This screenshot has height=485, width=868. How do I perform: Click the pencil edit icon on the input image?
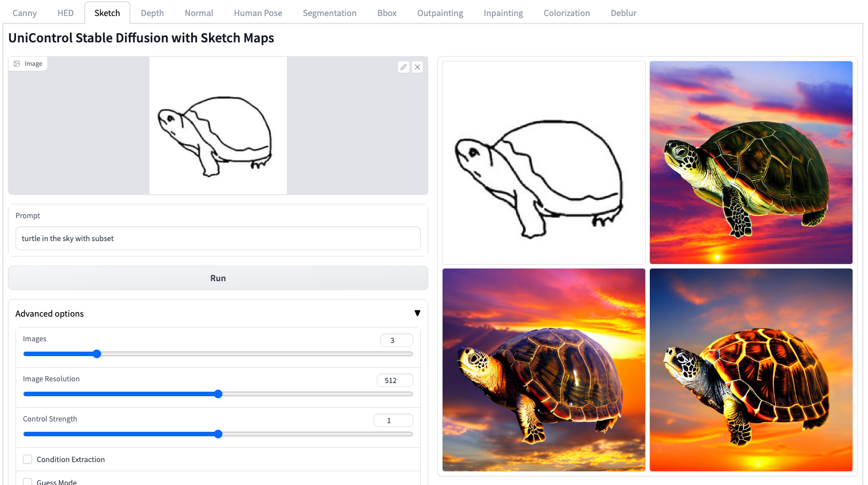coord(404,67)
